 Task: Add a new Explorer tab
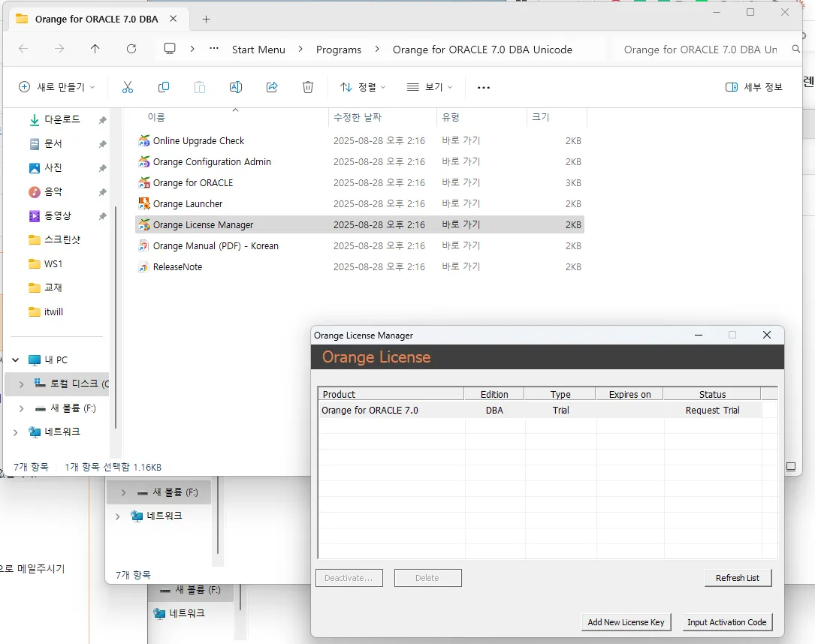pos(206,20)
